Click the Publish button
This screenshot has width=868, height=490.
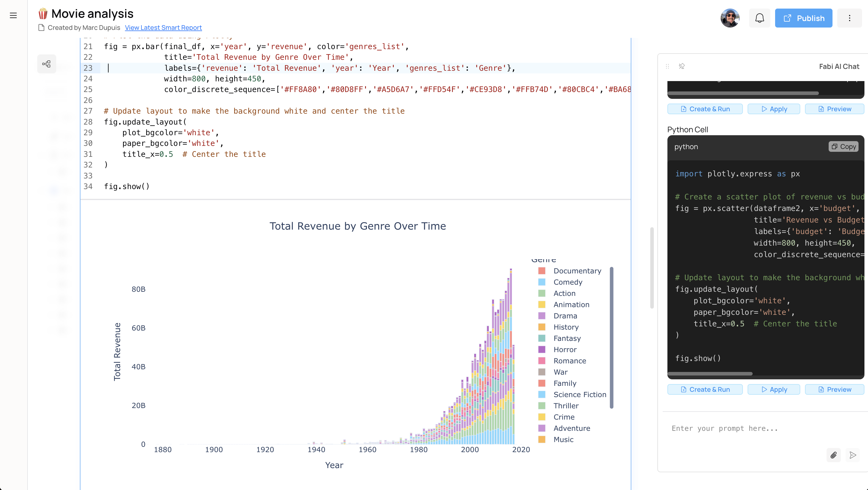tap(803, 18)
